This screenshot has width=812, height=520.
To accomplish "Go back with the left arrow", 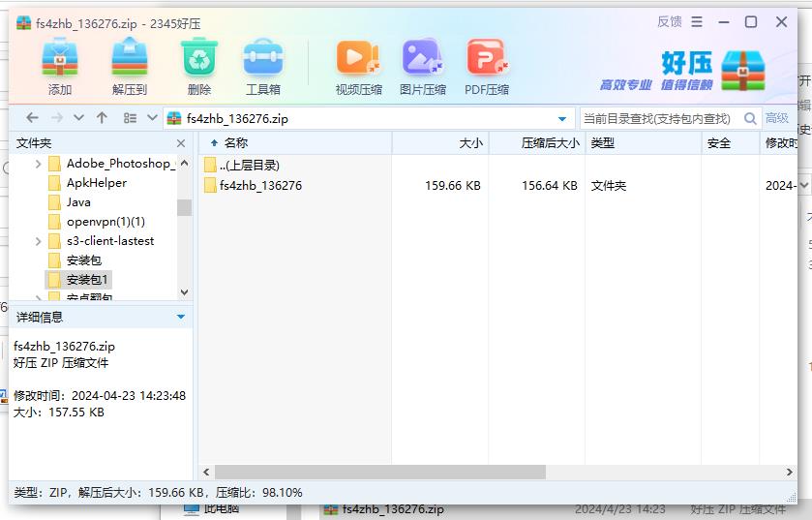I will pos(32,118).
